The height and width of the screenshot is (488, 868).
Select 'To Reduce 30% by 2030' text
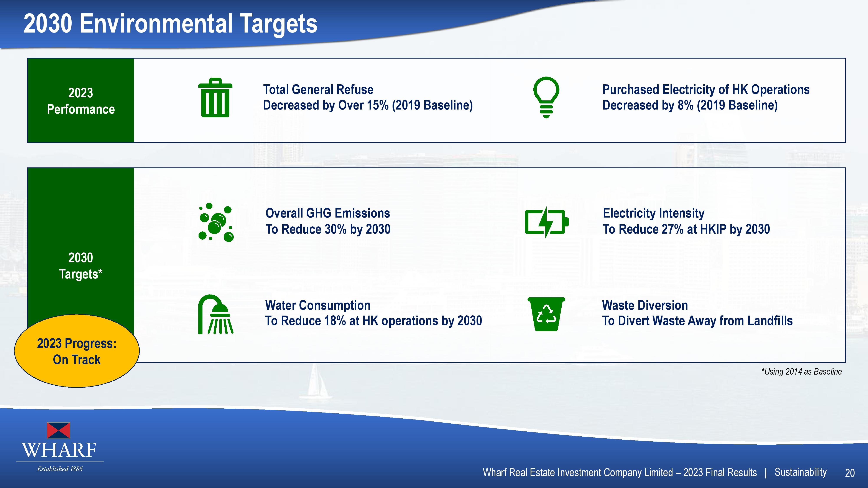[328, 229]
